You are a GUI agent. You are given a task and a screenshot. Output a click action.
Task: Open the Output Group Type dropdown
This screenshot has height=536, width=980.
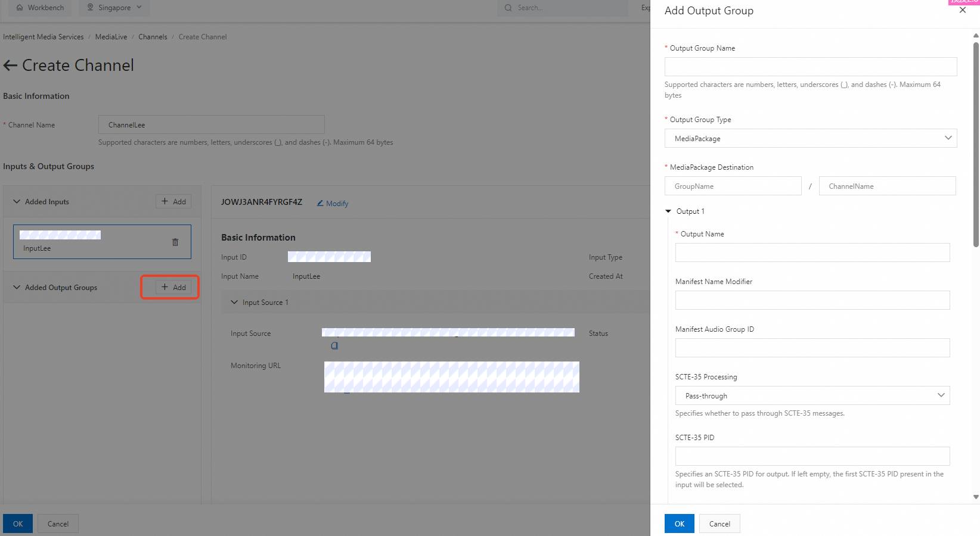tap(810, 138)
